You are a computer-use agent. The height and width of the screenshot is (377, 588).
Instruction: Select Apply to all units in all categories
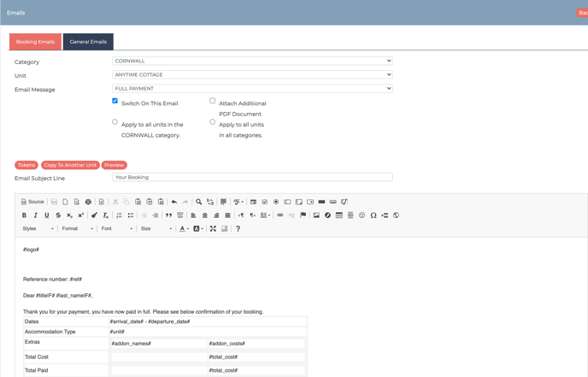point(212,122)
